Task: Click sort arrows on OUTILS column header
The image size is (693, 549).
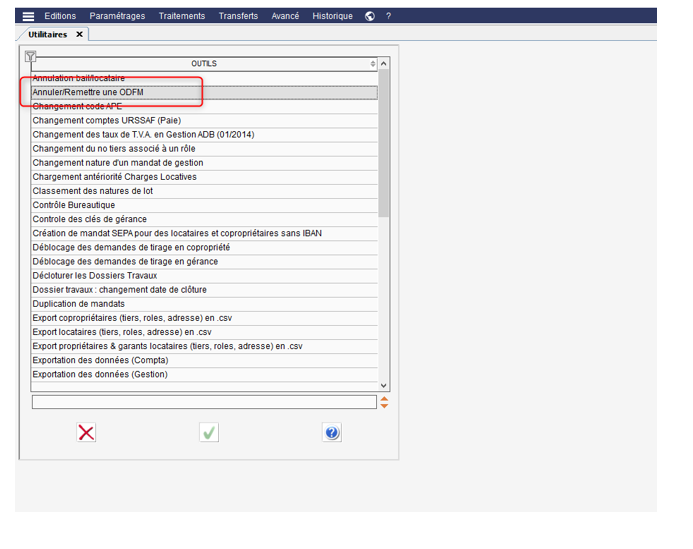Action: pos(373,64)
